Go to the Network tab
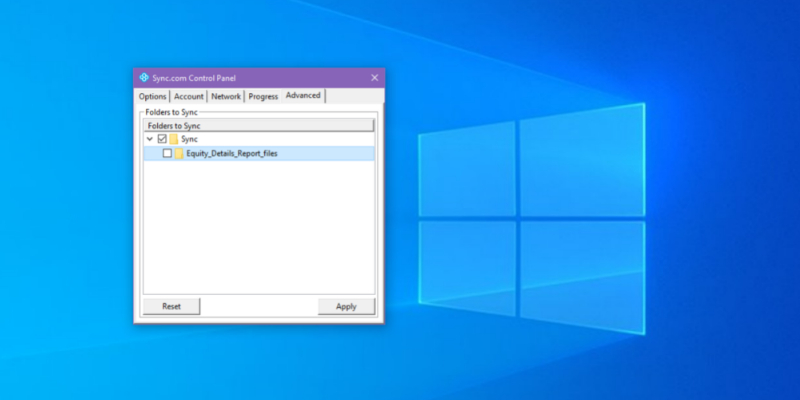800x400 pixels. (226, 96)
